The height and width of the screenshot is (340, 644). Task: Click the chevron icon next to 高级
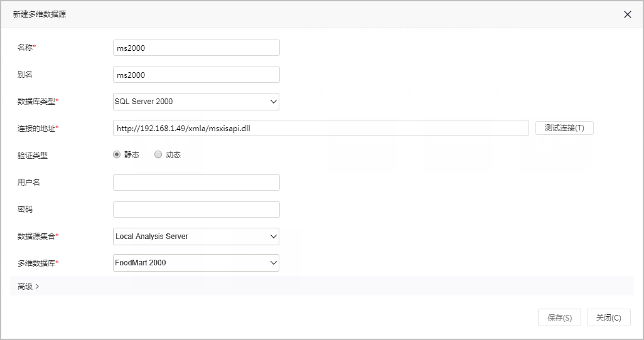(38, 286)
